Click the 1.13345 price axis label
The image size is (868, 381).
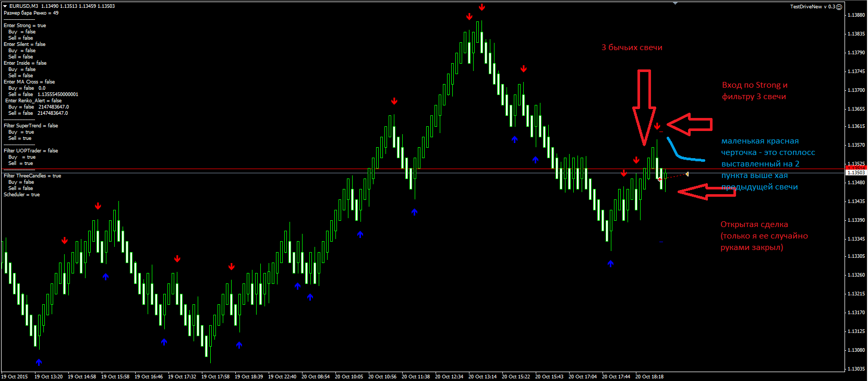tap(857, 239)
